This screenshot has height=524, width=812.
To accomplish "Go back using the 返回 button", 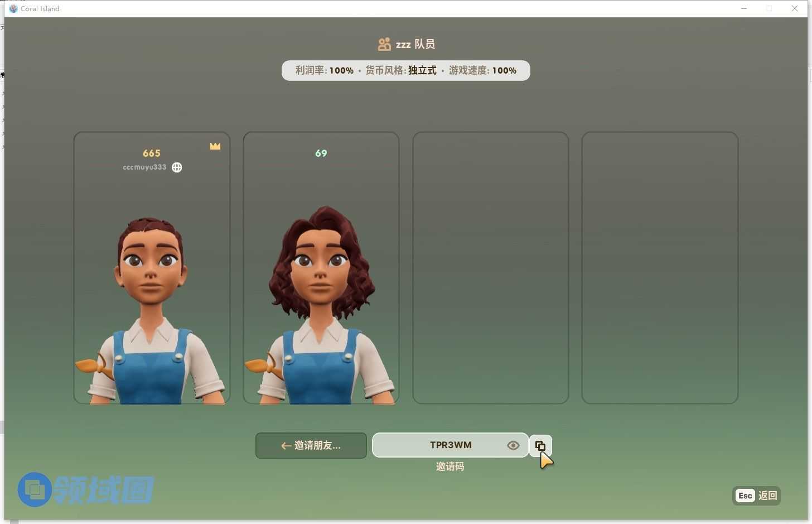I will pyautogui.click(x=756, y=496).
